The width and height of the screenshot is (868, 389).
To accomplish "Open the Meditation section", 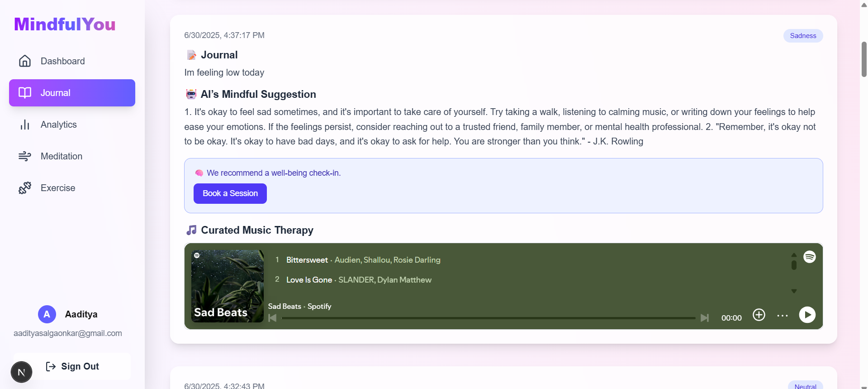I will pyautogui.click(x=72, y=156).
